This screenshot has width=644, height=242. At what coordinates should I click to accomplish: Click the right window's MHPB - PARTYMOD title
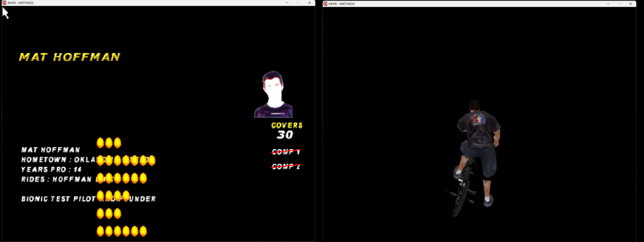tap(342, 4)
